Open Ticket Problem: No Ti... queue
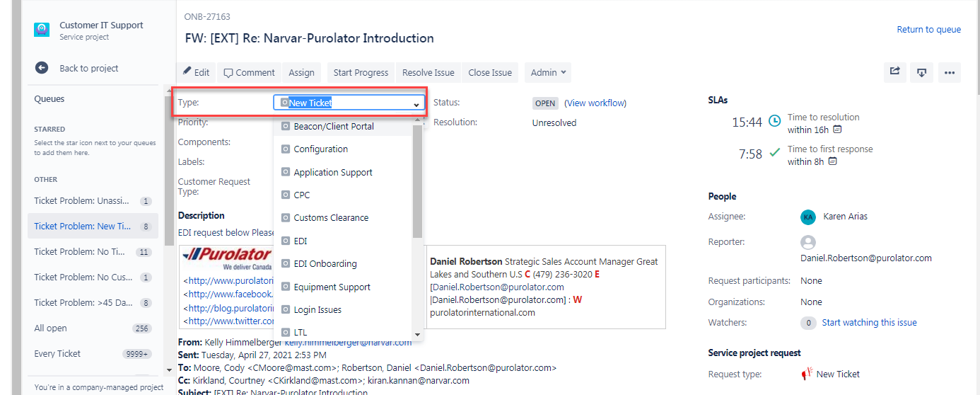 pyautogui.click(x=93, y=252)
